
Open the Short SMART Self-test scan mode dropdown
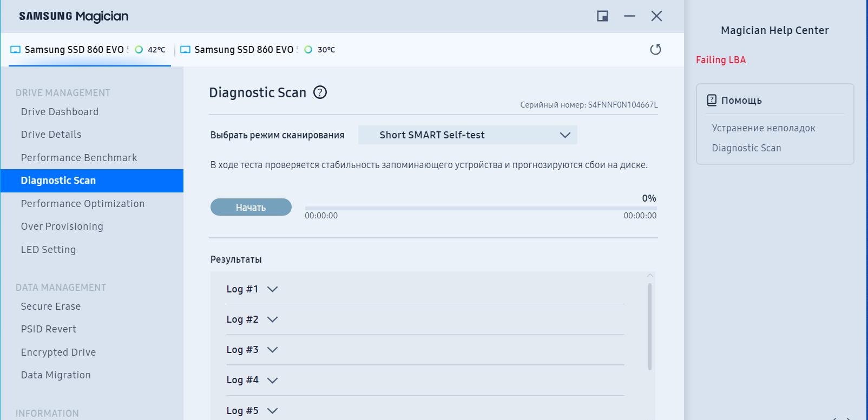(468, 135)
